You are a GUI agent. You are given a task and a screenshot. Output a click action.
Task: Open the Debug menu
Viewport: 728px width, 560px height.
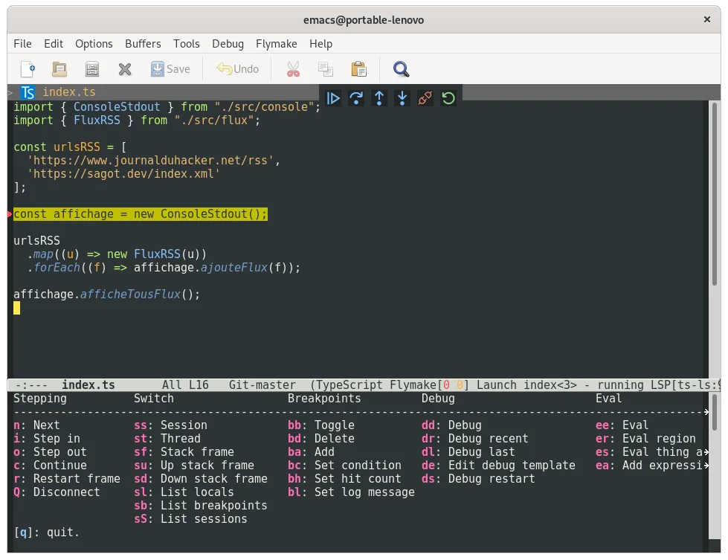pyautogui.click(x=228, y=44)
